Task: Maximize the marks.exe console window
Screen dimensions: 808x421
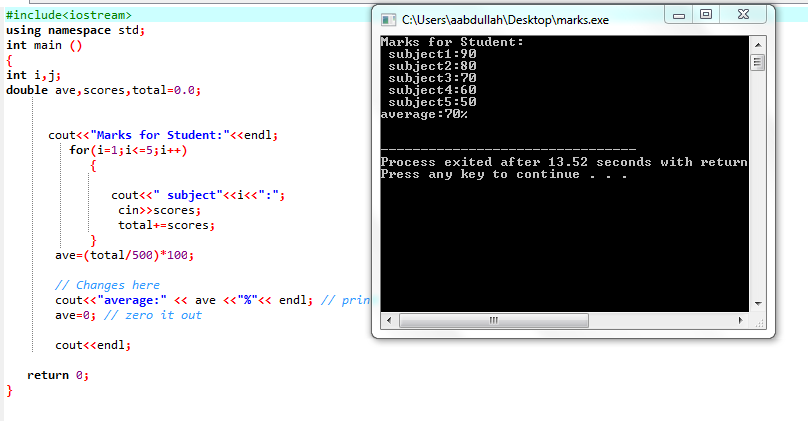Action: pyautogui.click(x=706, y=15)
